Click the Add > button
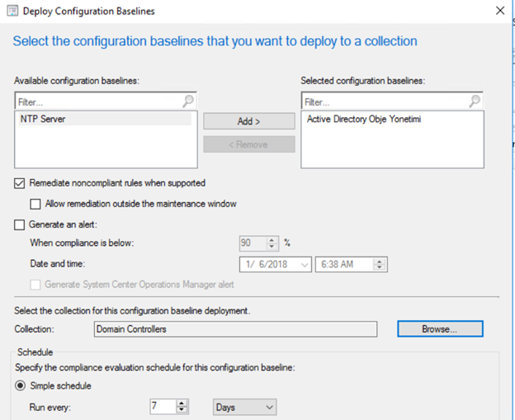This screenshot has height=420, width=515. (249, 121)
